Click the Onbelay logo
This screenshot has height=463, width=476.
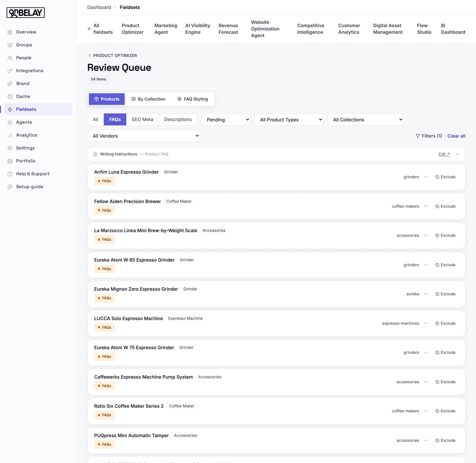coord(26,12)
